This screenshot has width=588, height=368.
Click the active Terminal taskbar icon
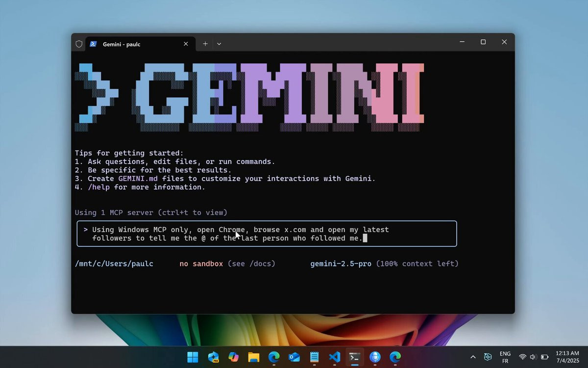pyautogui.click(x=355, y=357)
